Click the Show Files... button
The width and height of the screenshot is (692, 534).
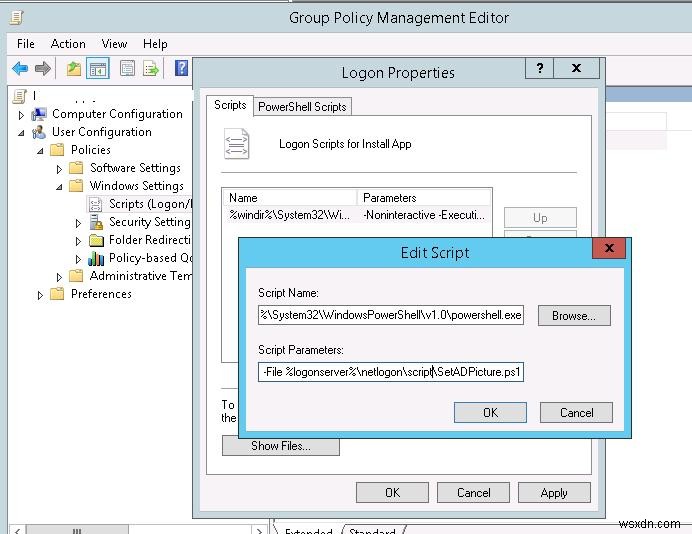click(x=281, y=446)
